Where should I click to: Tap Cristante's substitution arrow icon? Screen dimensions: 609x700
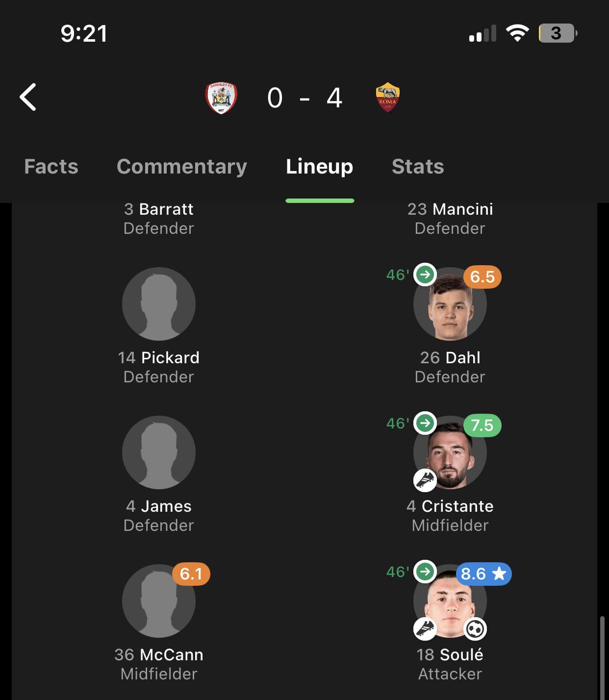(x=425, y=423)
